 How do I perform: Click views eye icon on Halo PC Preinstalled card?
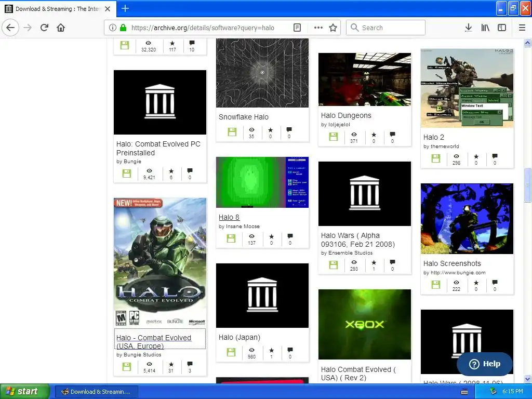point(149,170)
